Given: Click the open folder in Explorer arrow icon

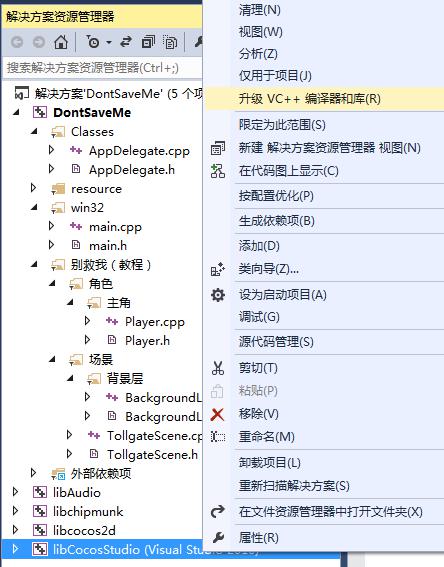Looking at the screenshot, I should tap(218, 512).
